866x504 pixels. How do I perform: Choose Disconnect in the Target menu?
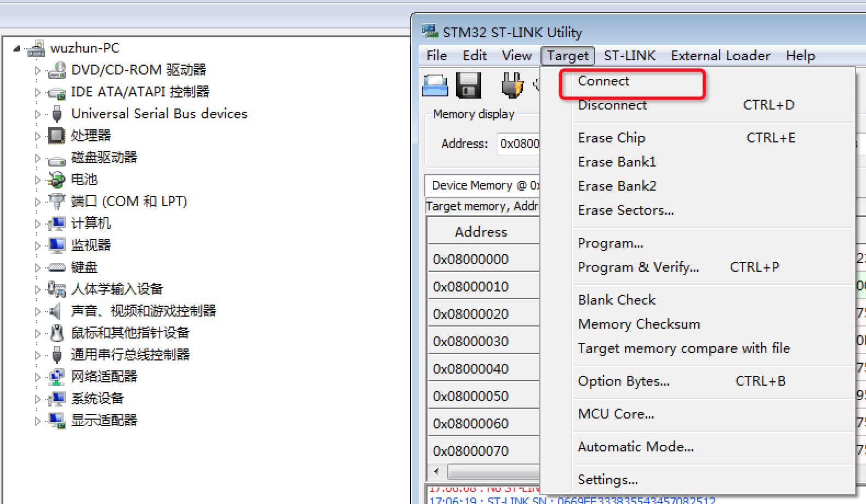698,105
